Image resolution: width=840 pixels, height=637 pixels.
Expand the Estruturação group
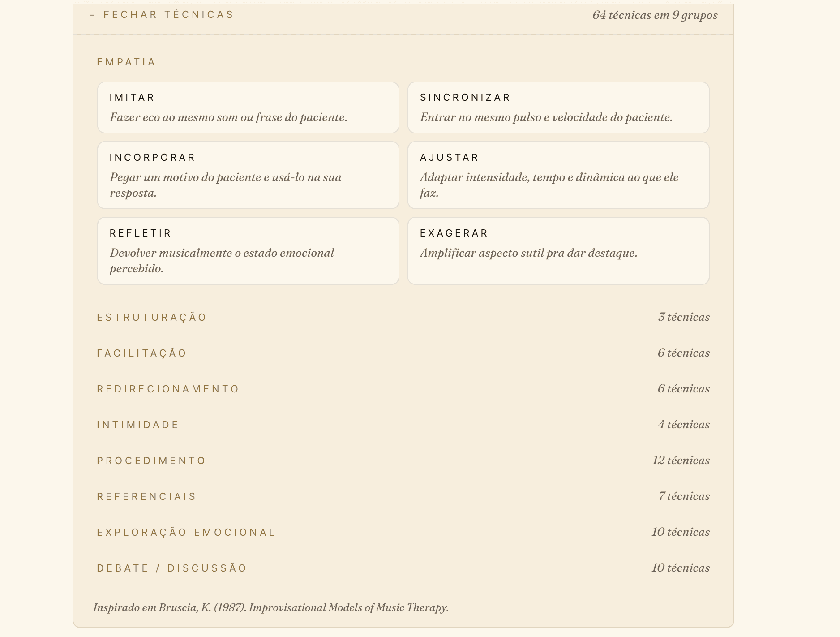(x=403, y=317)
